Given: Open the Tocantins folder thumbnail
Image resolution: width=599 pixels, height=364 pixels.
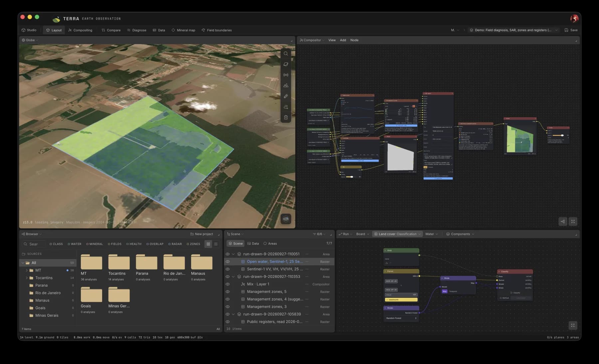Looking at the screenshot, I should tap(119, 262).
